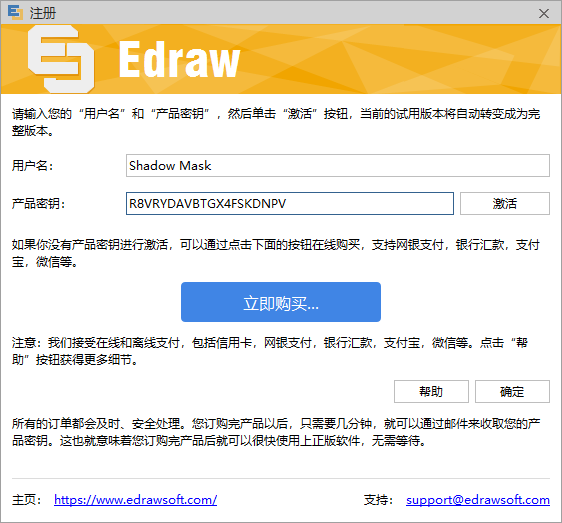Click the 激活 activate button
562x523 pixels.
click(505, 204)
